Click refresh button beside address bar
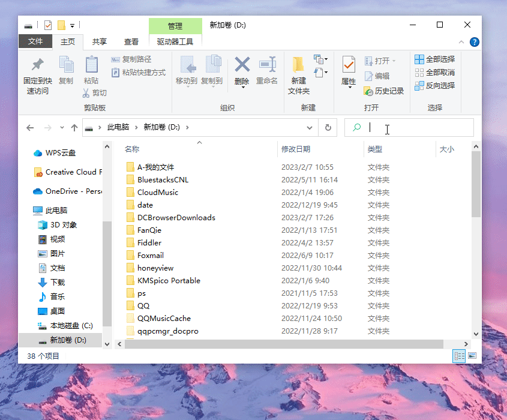Image resolution: width=507 pixels, height=420 pixels. pos(328,127)
